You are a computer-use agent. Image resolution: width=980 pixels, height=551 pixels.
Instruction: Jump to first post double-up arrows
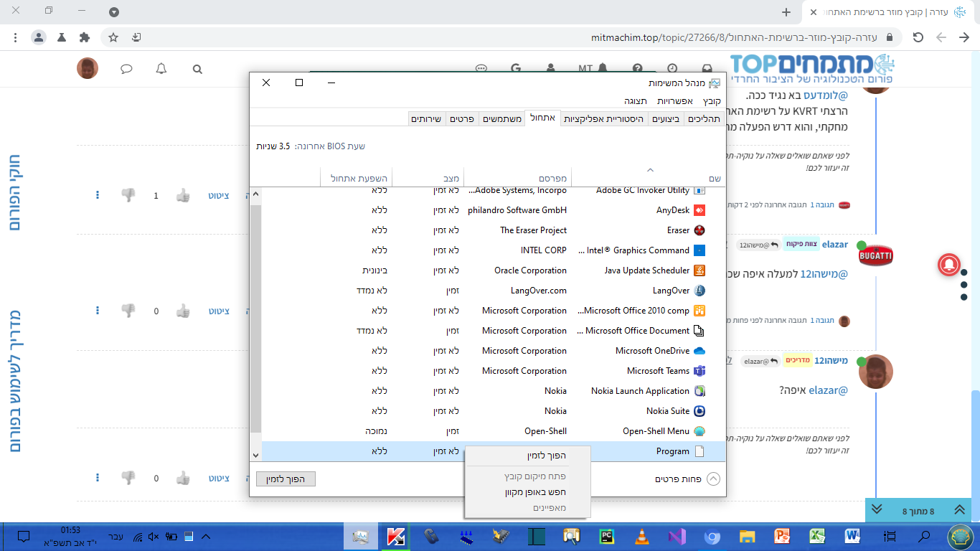(959, 509)
